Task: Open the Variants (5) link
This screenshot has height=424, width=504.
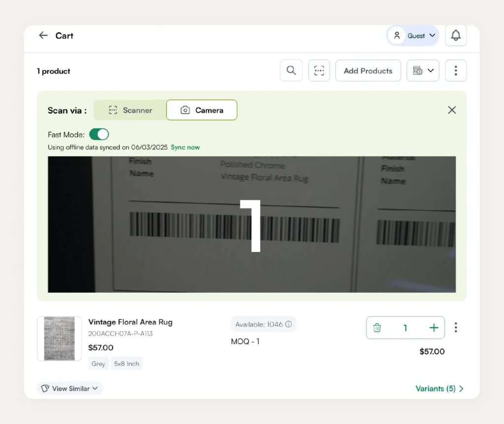Action: coord(440,389)
